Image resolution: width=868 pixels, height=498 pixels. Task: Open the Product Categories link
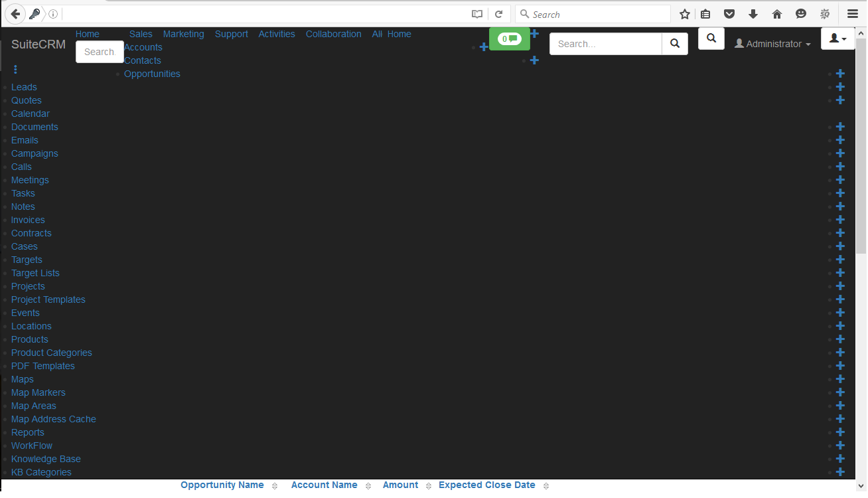[52, 353]
